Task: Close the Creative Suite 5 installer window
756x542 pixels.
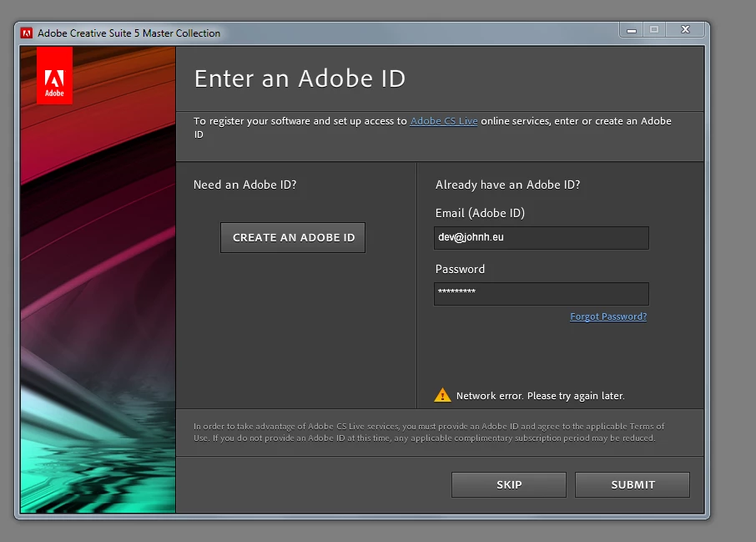Action: (685, 30)
